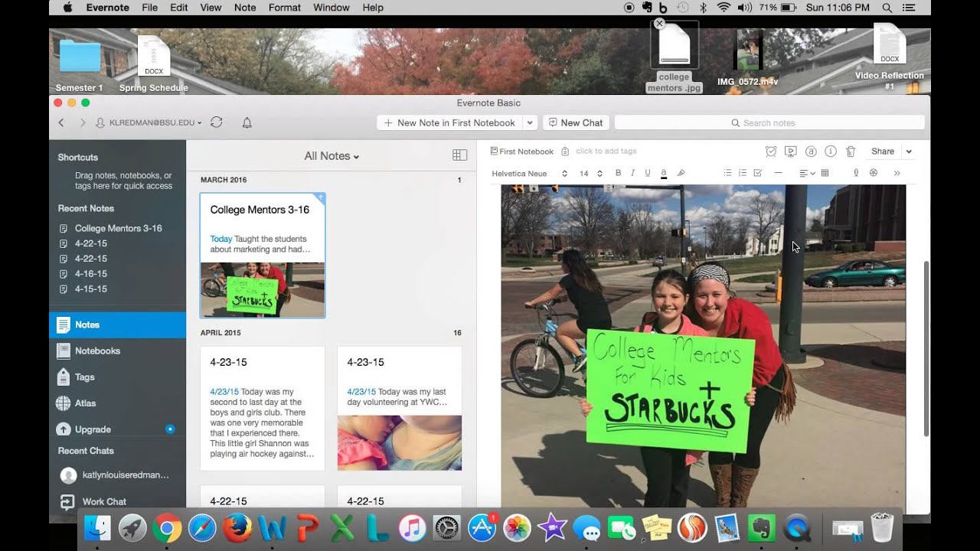This screenshot has height=551, width=980.
Task: Open the Helvetica Neue font dropdown
Action: tap(529, 174)
